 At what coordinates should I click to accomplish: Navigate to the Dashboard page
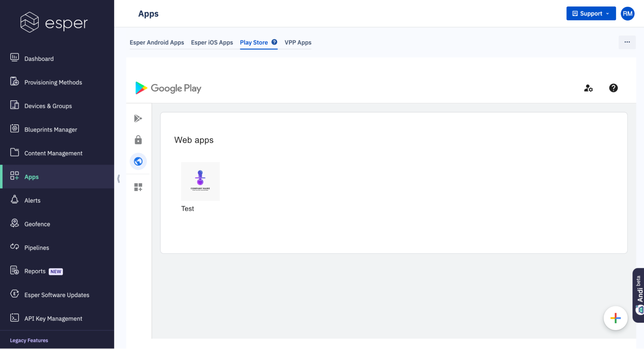[39, 59]
